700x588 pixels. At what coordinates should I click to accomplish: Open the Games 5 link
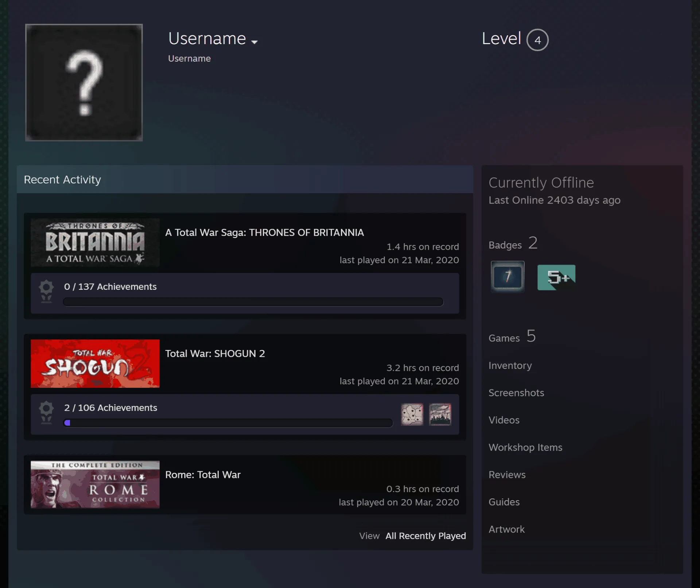pyautogui.click(x=512, y=336)
